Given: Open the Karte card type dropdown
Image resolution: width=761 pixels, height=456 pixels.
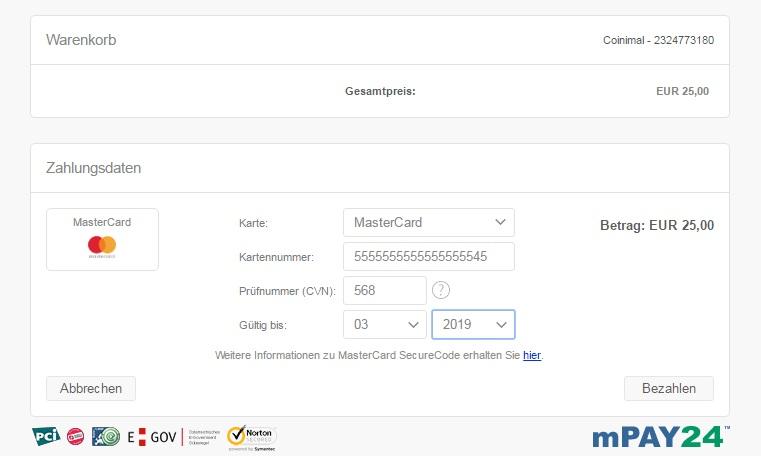Looking at the screenshot, I should pos(428,222).
